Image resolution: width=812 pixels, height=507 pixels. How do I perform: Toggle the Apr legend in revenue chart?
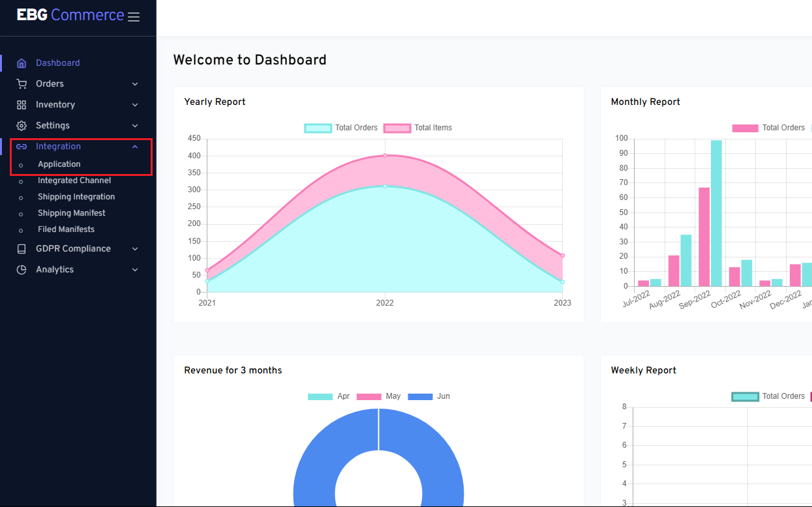pos(329,396)
